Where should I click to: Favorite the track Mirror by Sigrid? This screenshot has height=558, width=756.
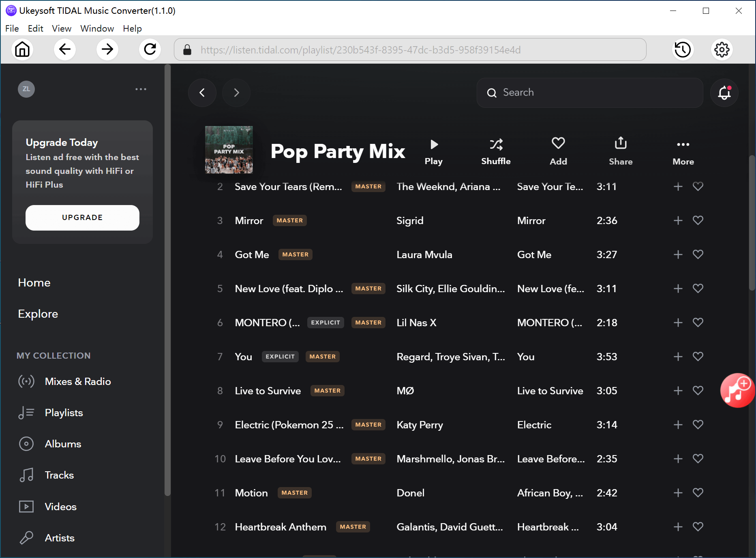(698, 220)
